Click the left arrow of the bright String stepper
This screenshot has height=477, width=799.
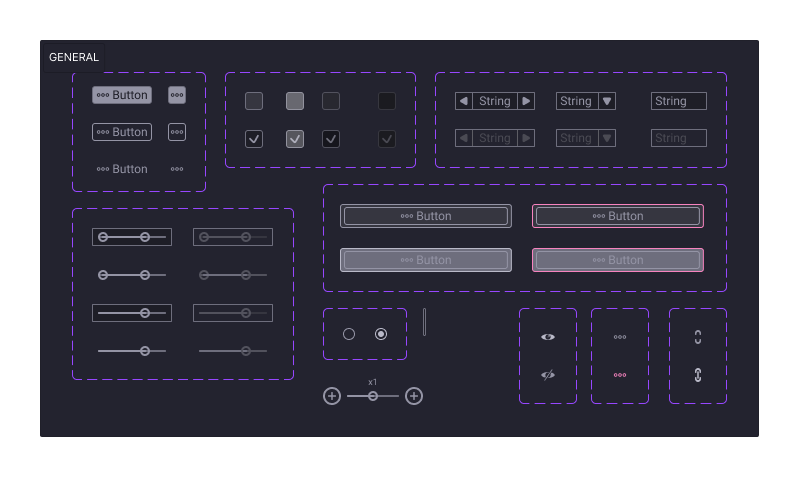coord(464,101)
